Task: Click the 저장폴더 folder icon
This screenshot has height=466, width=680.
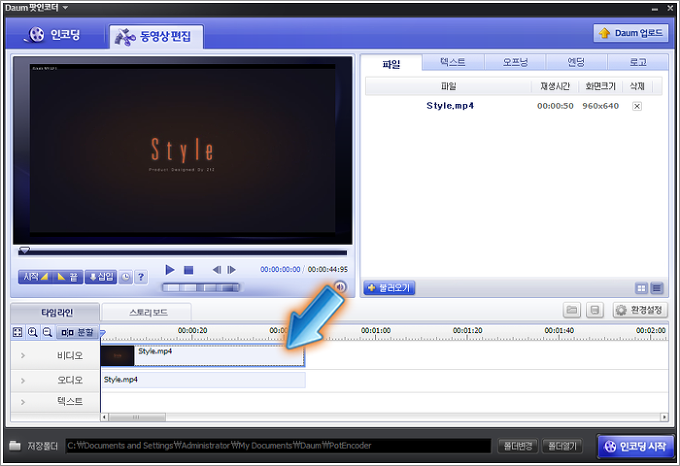Action: pyautogui.click(x=15, y=446)
